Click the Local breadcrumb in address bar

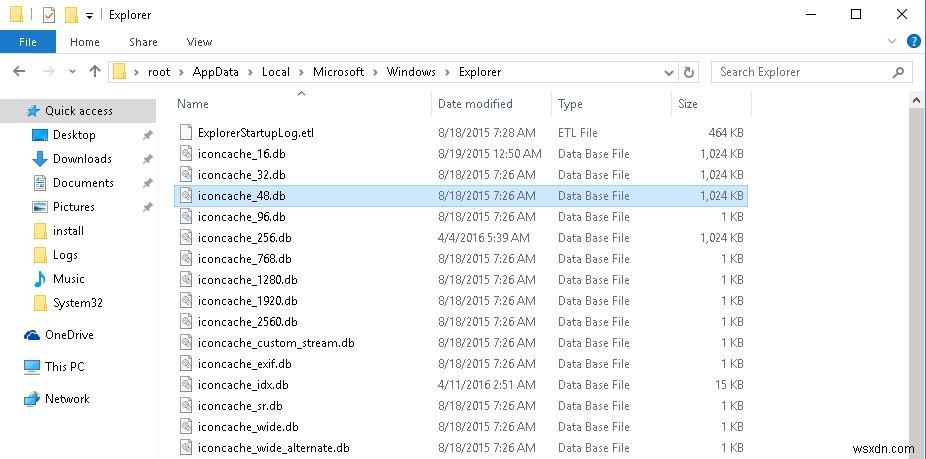[x=276, y=72]
